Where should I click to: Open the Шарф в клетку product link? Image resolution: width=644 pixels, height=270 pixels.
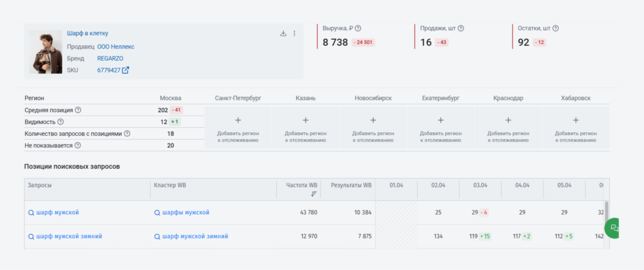click(87, 33)
